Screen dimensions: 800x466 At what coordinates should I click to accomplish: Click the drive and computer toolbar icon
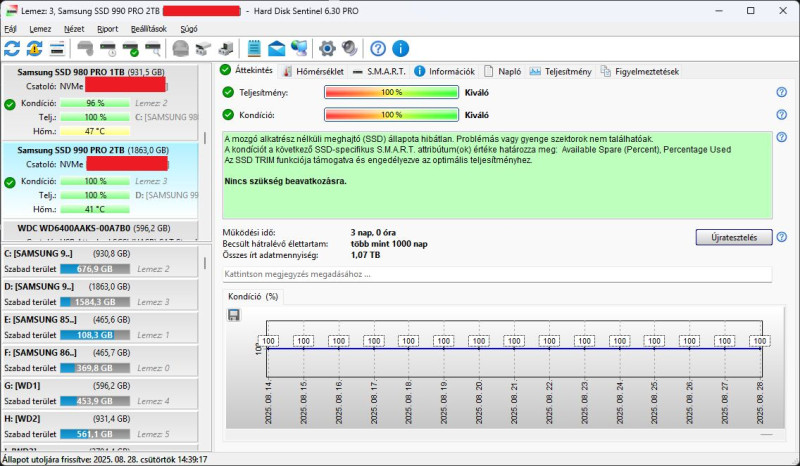(226, 48)
